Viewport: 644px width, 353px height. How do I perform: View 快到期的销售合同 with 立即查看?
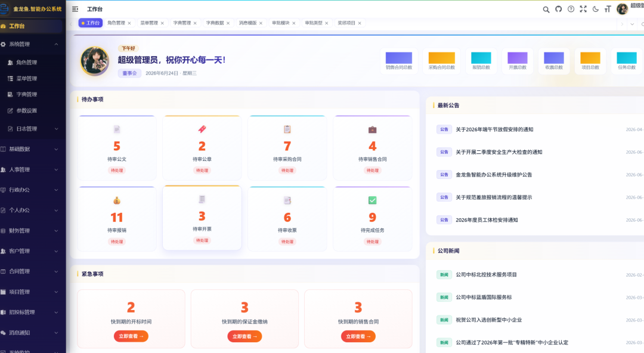click(358, 336)
